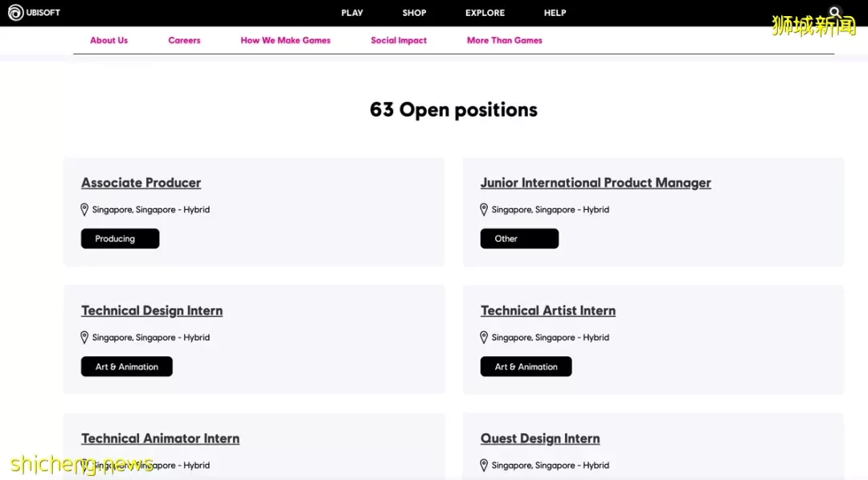Open the Technical Animator Intern listing

click(x=161, y=438)
